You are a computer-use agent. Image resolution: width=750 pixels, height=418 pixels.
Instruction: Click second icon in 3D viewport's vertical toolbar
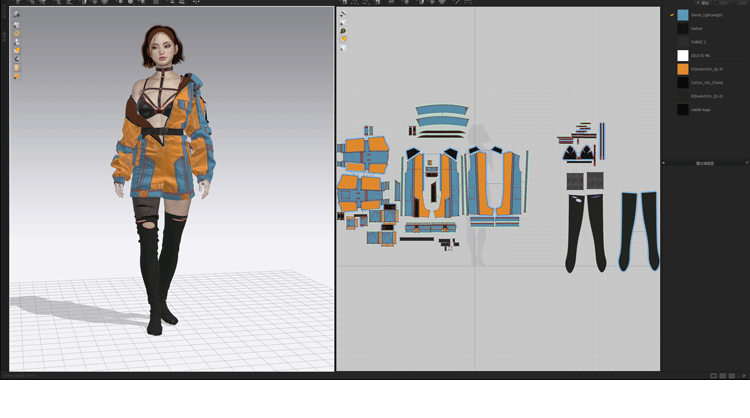(16, 24)
